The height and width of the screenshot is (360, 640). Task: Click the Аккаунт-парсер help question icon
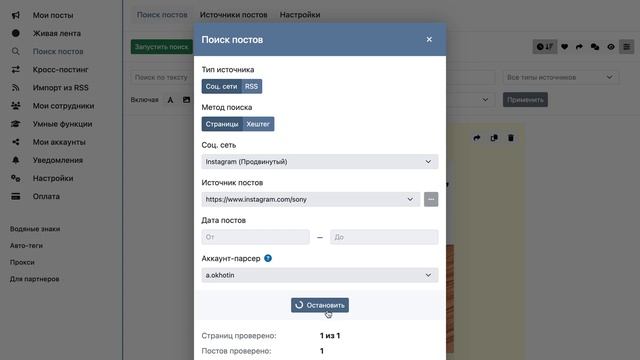(268, 258)
